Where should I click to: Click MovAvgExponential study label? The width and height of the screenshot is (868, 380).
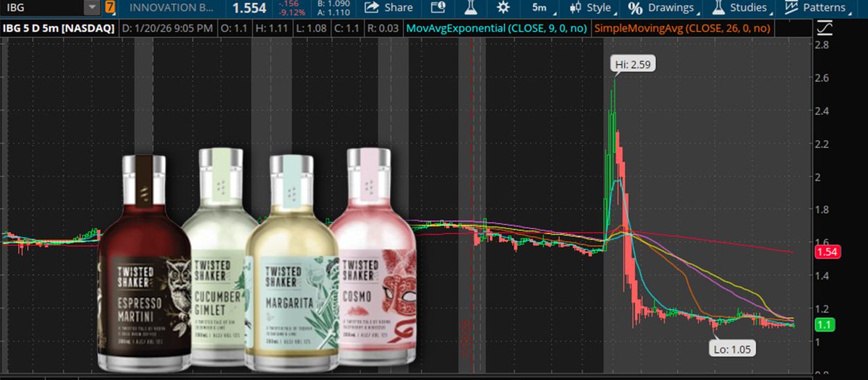click(498, 29)
